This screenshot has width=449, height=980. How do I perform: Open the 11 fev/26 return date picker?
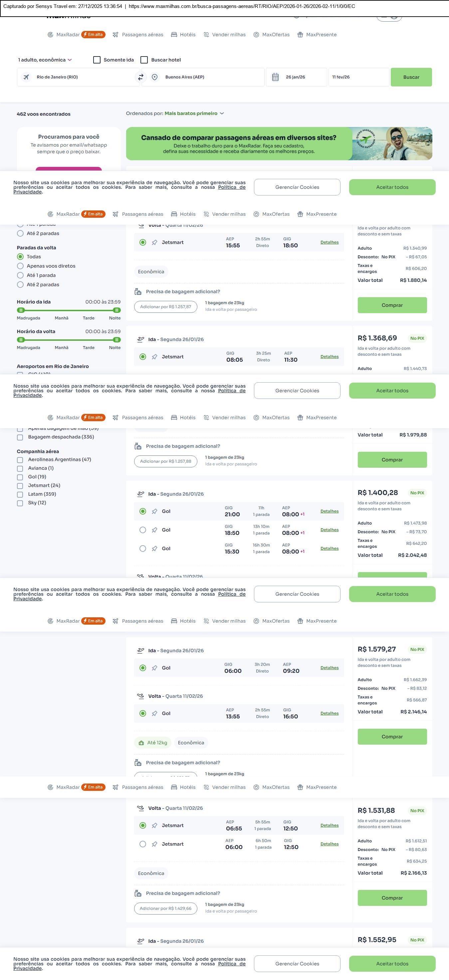pos(358,77)
